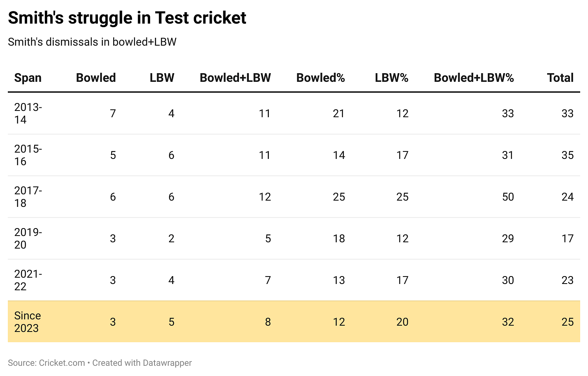The height and width of the screenshot is (376, 588).
Task: Click the Bowled+LBW column header
Action: pyautogui.click(x=235, y=78)
